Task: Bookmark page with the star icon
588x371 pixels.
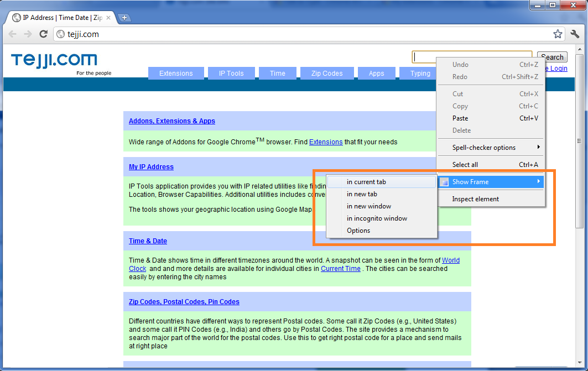Action: coord(558,34)
